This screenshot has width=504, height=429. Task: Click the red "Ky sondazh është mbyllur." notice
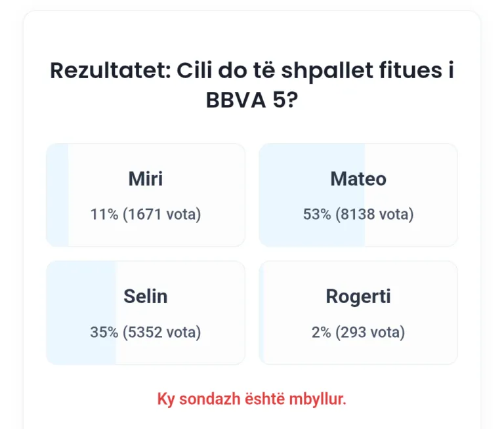coord(252,399)
